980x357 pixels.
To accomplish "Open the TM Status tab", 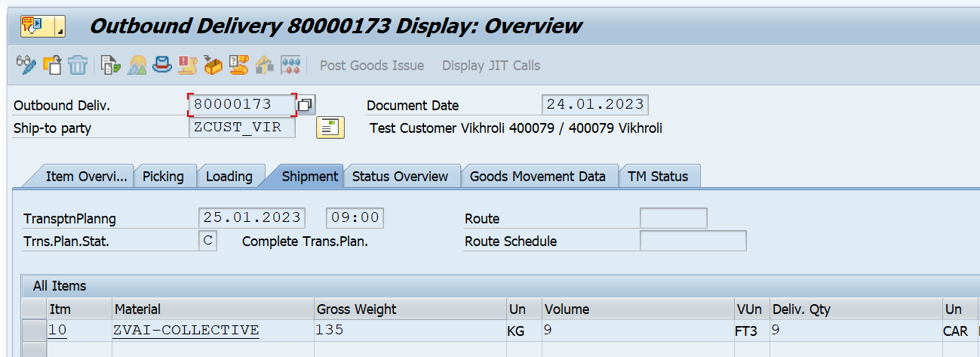I will coord(658,177).
